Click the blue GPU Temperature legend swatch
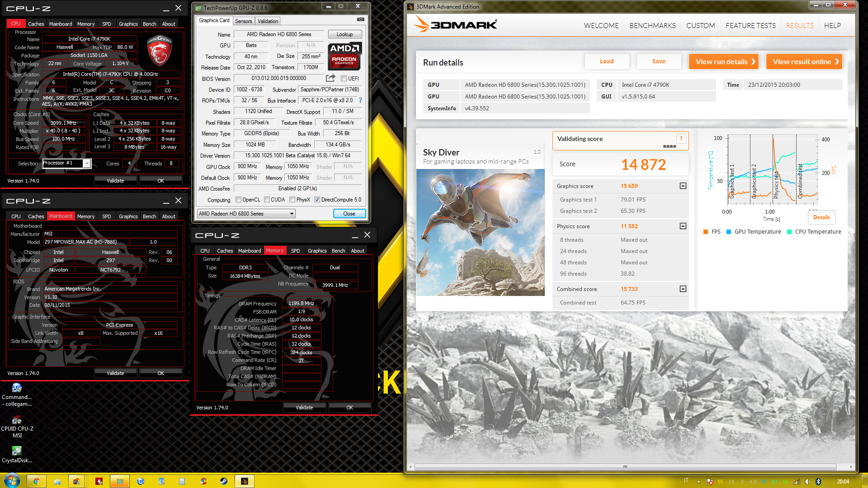The width and height of the screenshot is (868, 488). pos(728,232)
